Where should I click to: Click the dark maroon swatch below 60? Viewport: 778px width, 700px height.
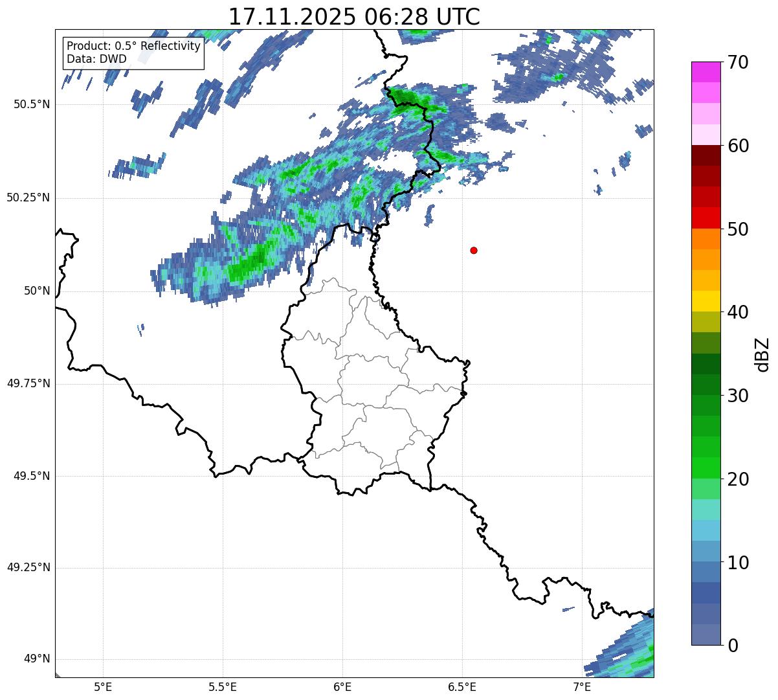coord(706,155)
